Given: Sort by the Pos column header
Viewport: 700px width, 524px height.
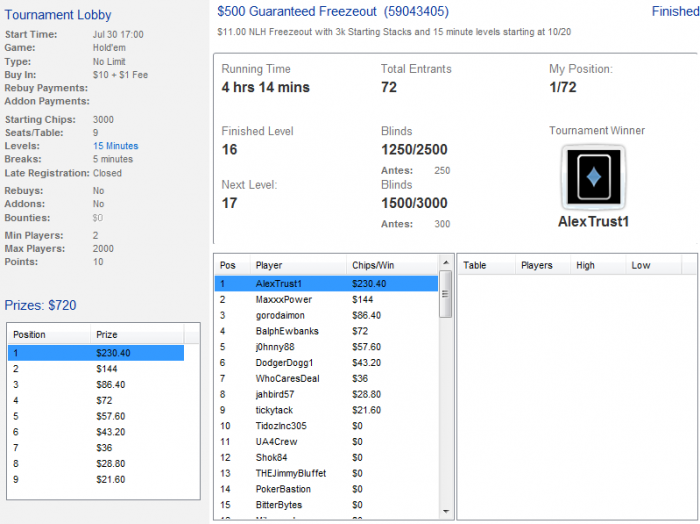Looking at the screenshot, I should click(232, 265).
